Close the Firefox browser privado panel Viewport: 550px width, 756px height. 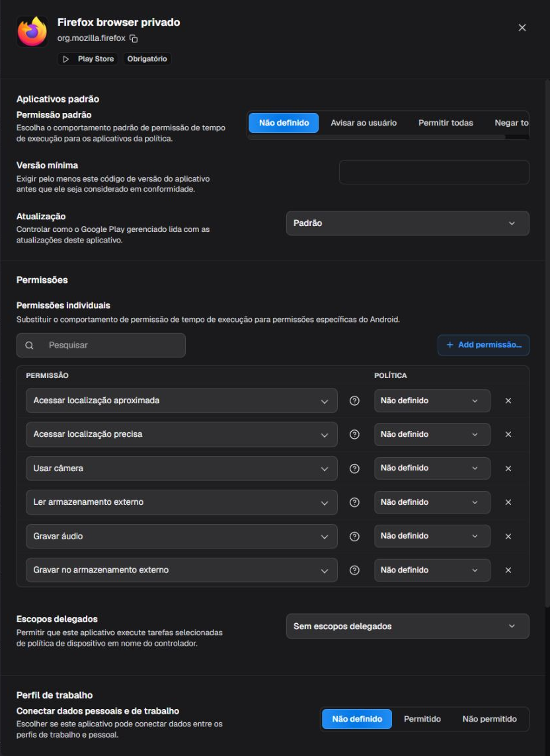pos(522,28)
